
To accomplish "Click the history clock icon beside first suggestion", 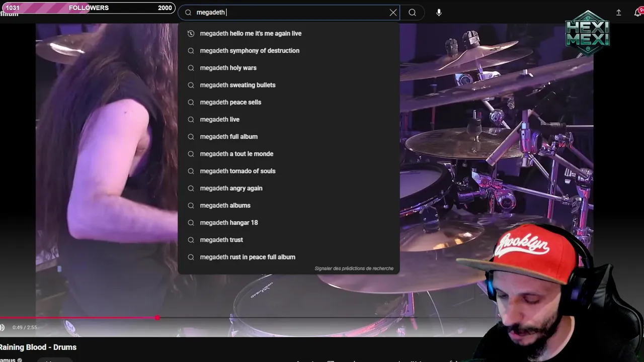I will [191, 34].
